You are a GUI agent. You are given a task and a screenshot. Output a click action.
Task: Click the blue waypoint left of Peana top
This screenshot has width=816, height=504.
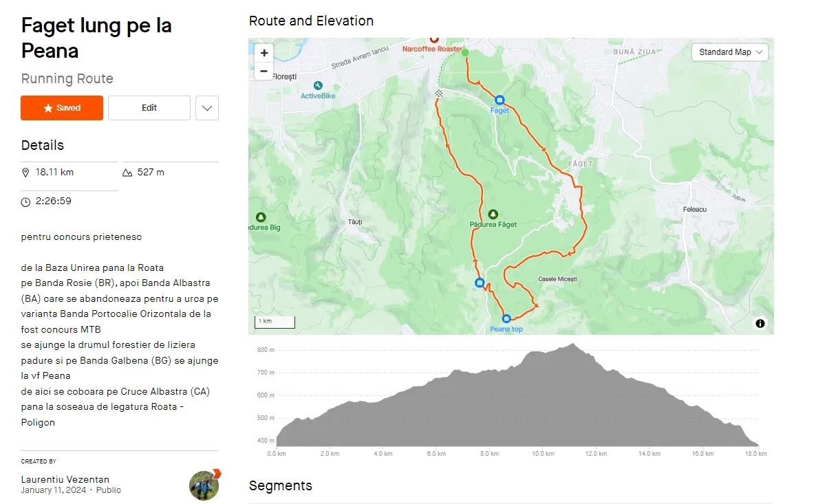click(x=480, y=283)
